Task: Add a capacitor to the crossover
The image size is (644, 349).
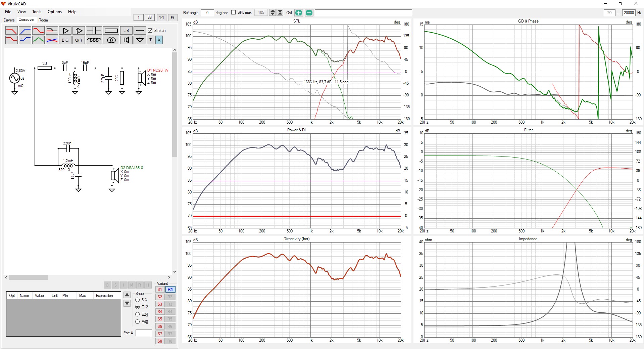Action: [94, 31]
